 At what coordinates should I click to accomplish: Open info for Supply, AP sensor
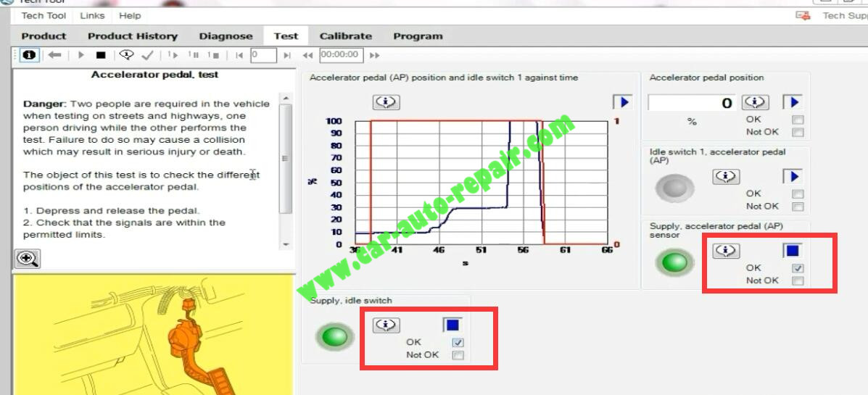point(727,251)
